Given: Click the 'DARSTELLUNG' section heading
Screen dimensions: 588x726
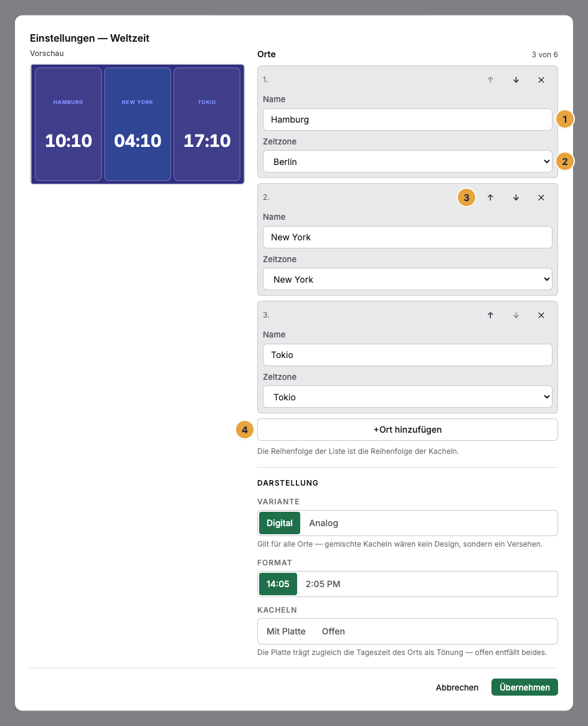Looking at the screenshot, I should (288, 483).
